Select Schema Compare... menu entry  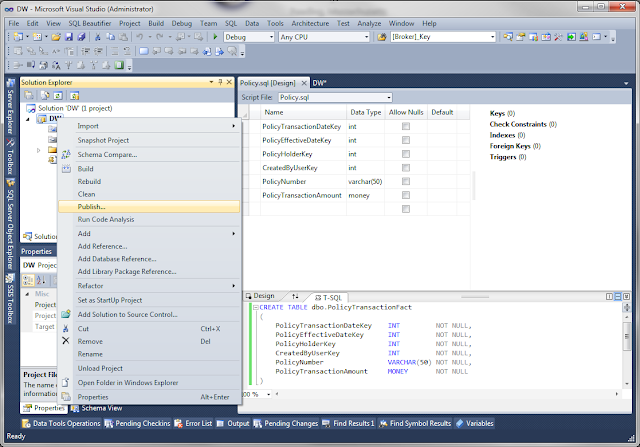click(x=149, y=155)
